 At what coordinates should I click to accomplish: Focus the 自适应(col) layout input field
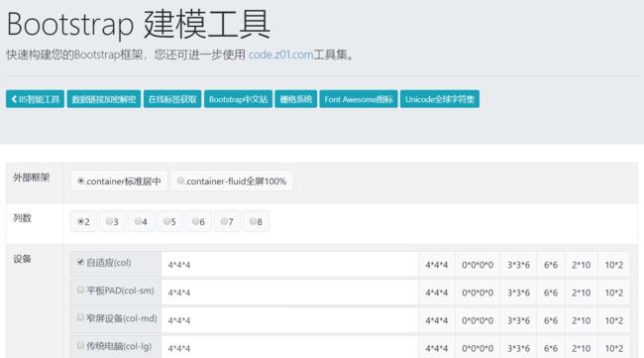(290, 265)
